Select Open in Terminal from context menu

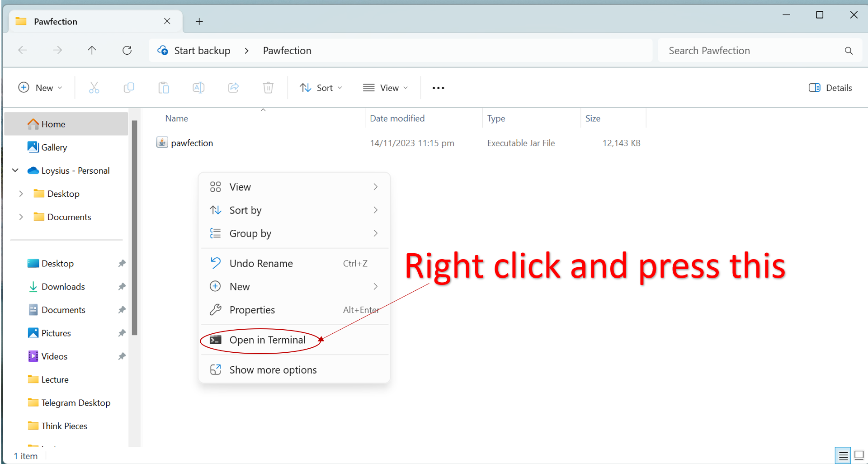(x=267, y=340)
